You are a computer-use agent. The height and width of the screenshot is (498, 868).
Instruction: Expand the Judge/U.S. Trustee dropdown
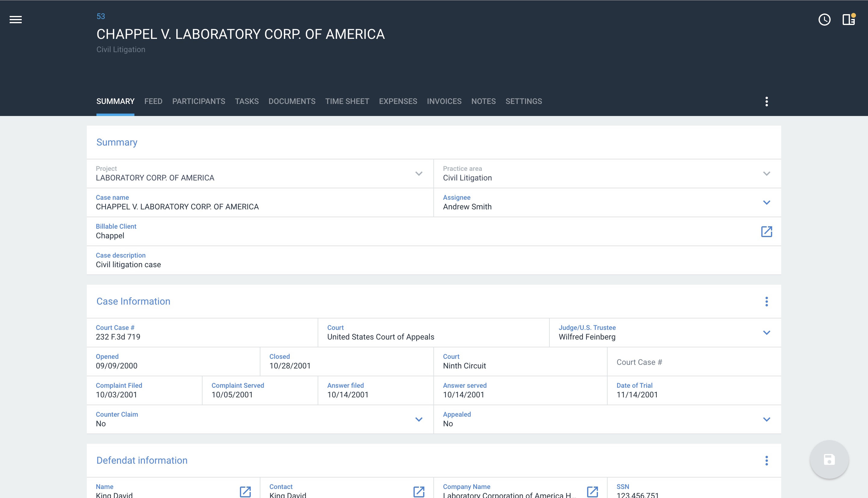coord(766,333)
